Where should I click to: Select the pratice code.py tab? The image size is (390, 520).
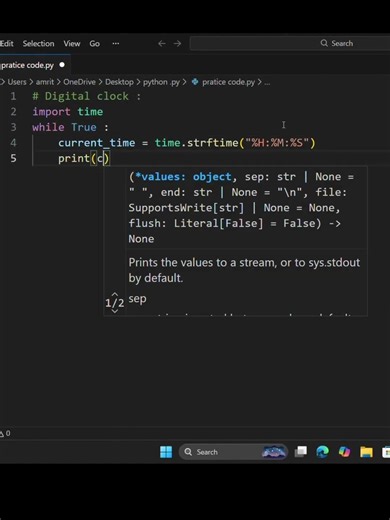click(34, 65)
